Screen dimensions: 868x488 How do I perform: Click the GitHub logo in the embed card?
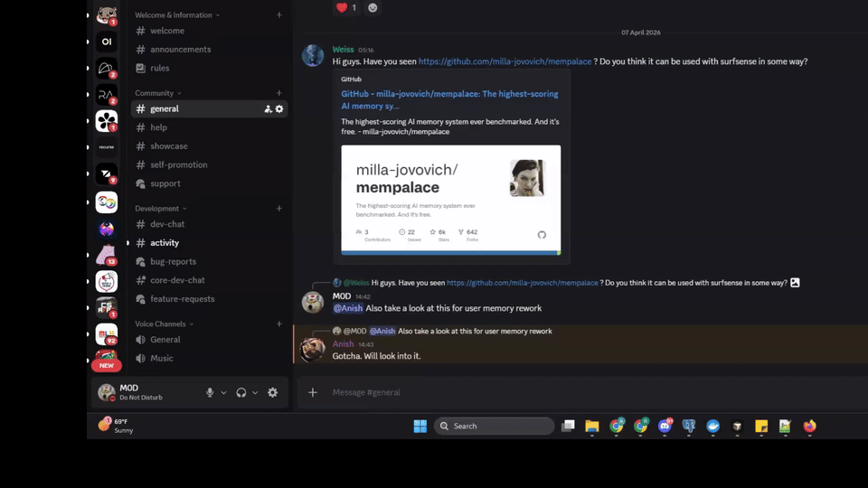point(542,235)
